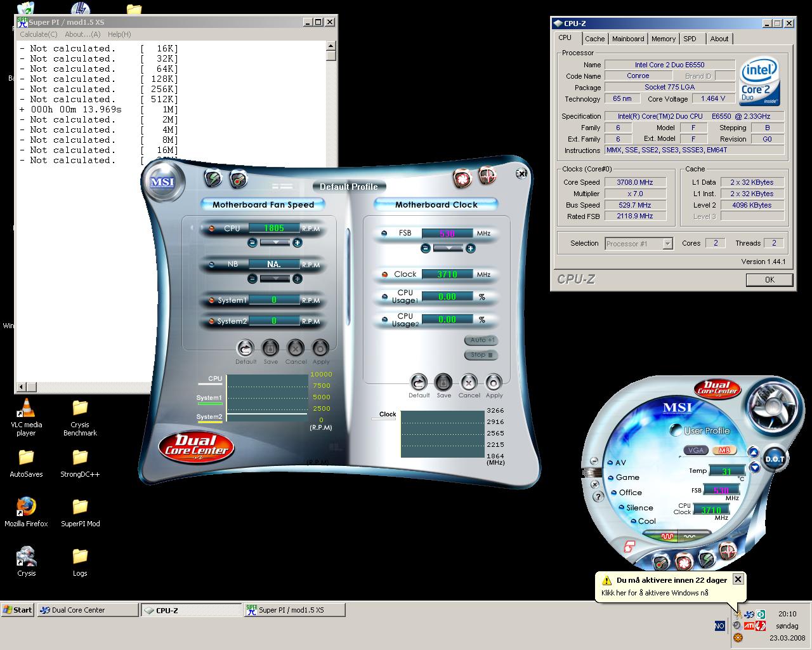Toggle the FSB indicator light
The height and width of the screenshot is (650, 812).
coord(384,233)
